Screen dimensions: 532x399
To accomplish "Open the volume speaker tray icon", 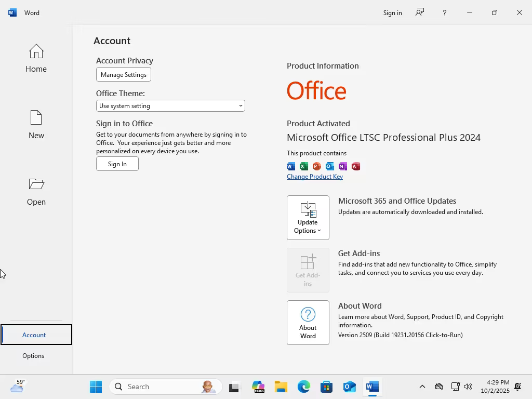I will tap(468, 387).
